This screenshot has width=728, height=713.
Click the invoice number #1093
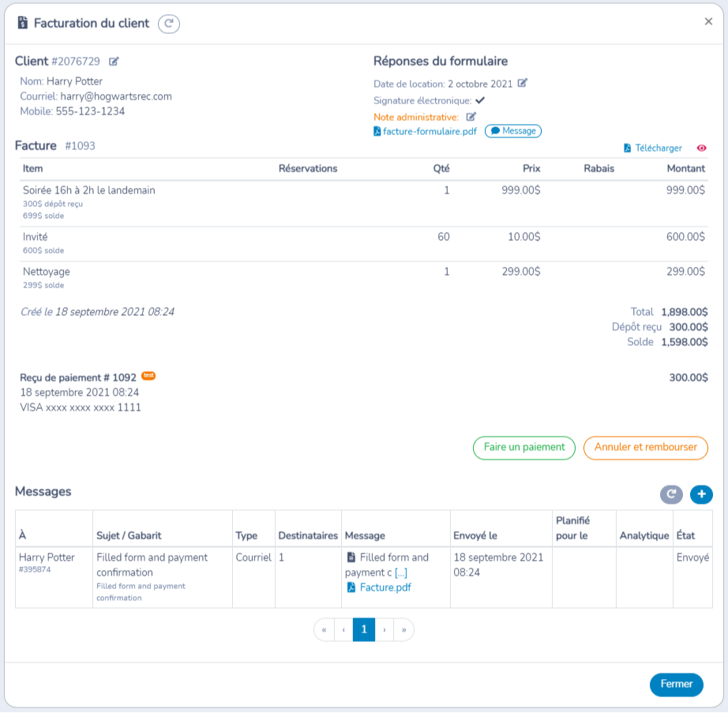tap(80, 146)
